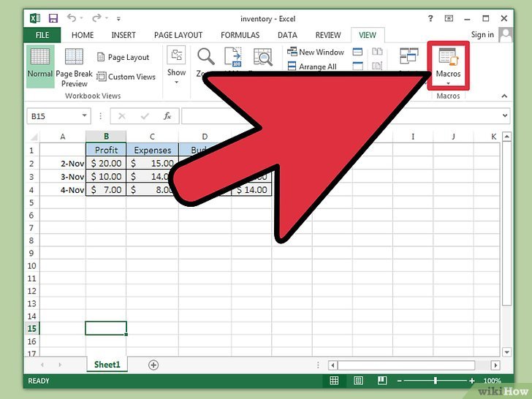Click Zoom to Selection icon

pos(263,56)
